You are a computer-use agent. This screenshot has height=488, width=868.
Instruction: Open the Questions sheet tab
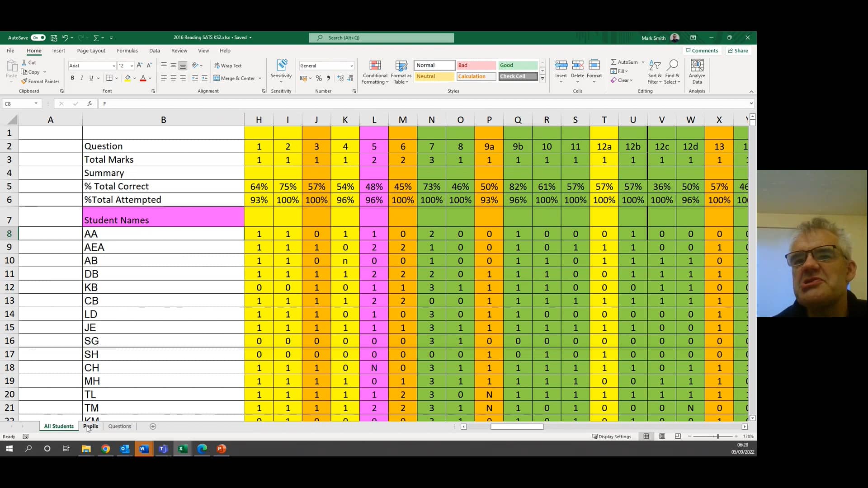click(x=119, y=426)
